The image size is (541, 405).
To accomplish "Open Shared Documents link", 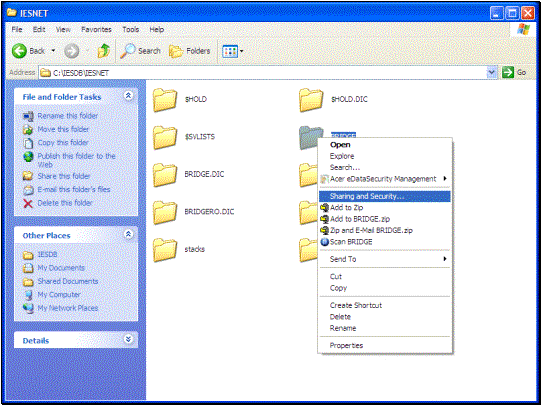I will [68, 281].
